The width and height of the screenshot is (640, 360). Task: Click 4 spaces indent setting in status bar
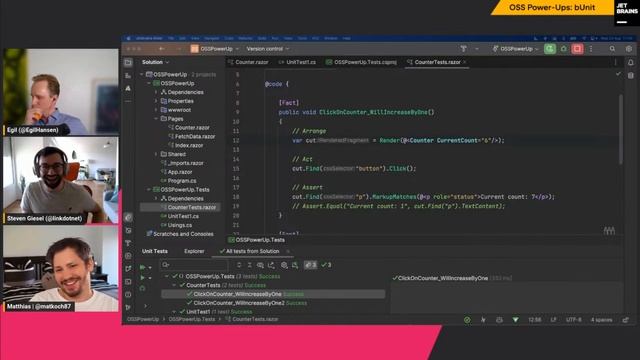coord(602,320)
